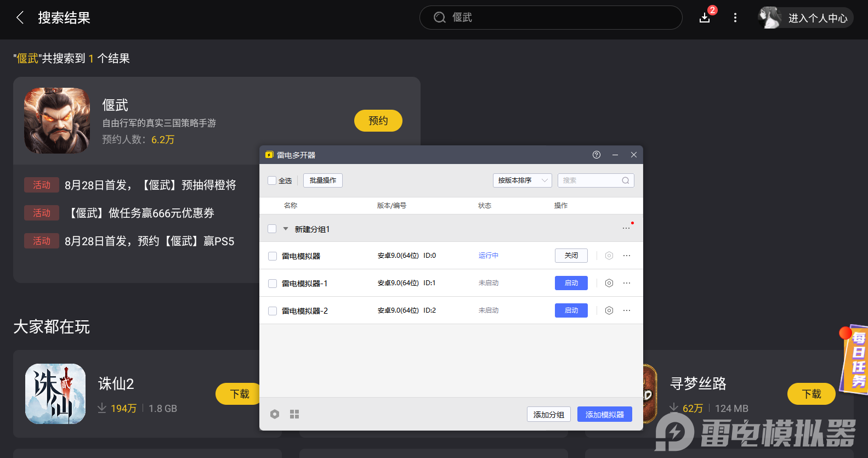Open more options for 新建分组1 group

pyautogui.click(x=626, y=228)
